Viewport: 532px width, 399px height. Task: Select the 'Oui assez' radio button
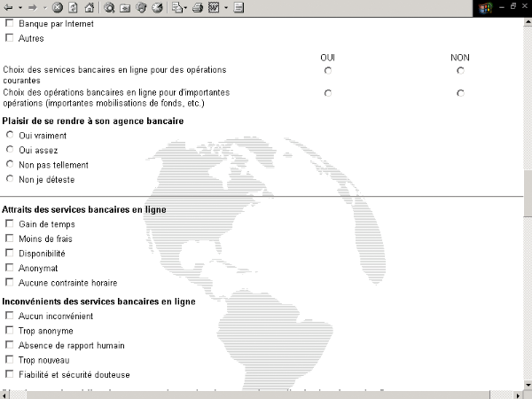pos(10,150)
